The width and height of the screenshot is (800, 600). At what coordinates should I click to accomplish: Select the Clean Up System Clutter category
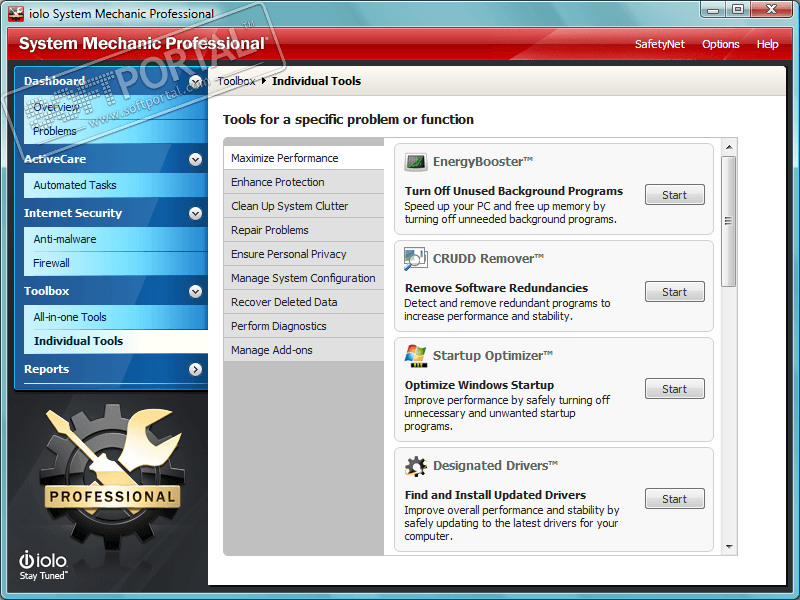pyautogui.click(x=304, y=206)
